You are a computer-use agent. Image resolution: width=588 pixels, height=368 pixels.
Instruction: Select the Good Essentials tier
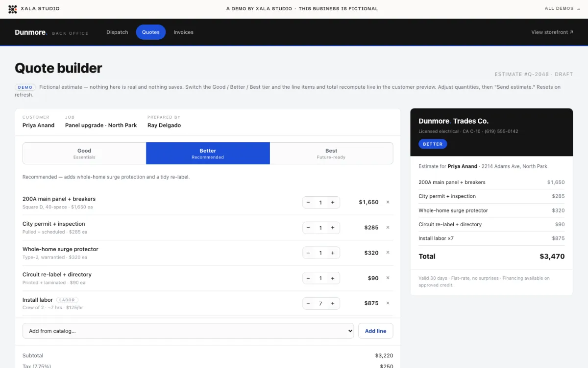pos(84,154)
